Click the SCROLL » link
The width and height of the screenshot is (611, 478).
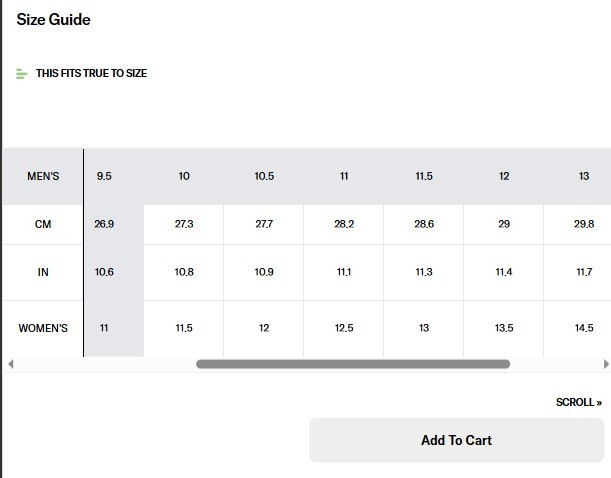coord(579,402)
